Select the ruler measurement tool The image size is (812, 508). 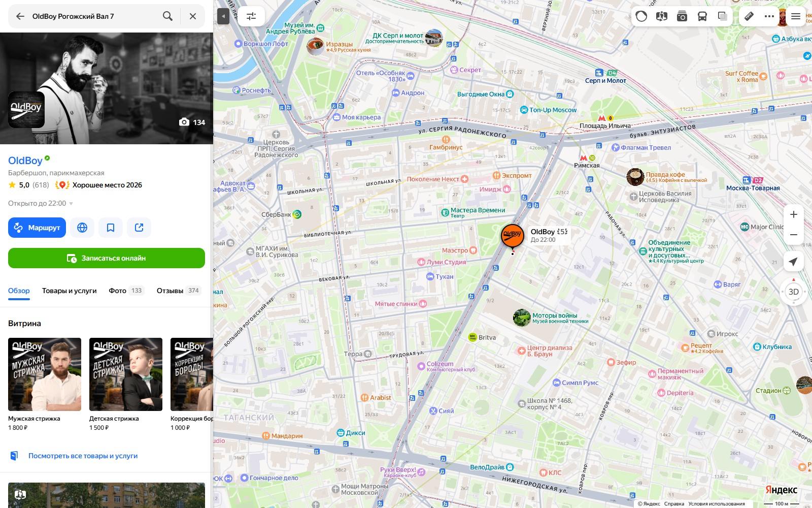[749, 16]
